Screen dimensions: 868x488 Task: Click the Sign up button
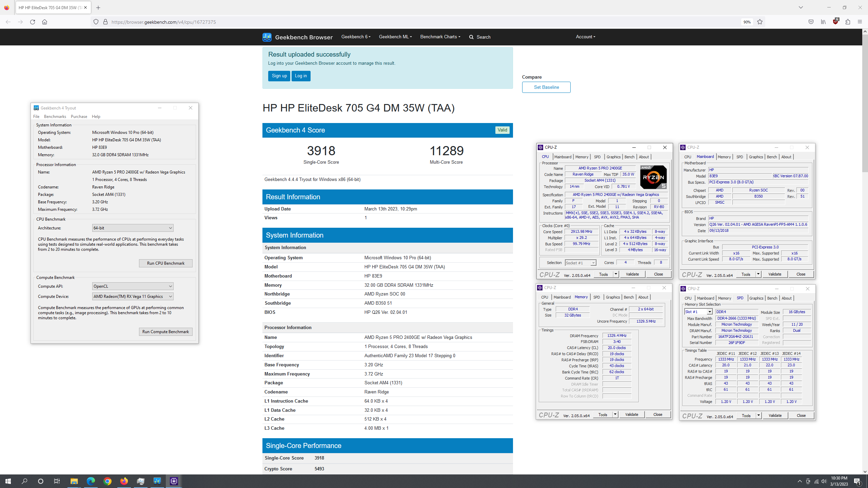tap(279, 76)
